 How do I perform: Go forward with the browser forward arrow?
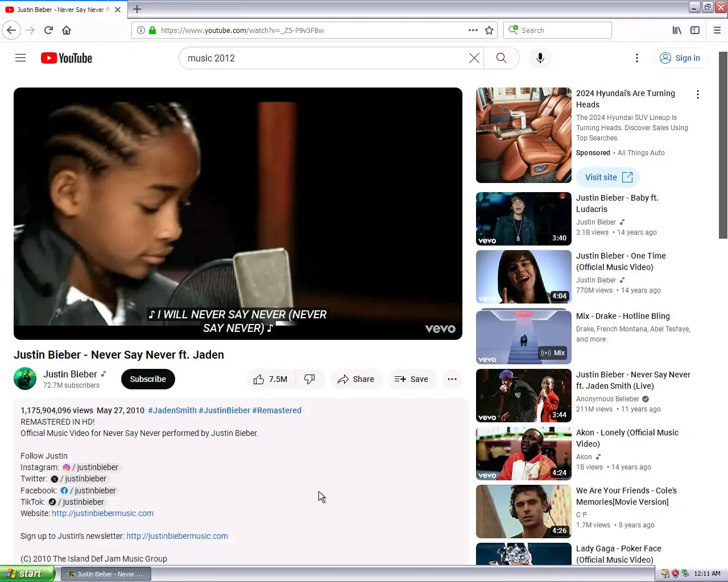(x=30, y=30)
